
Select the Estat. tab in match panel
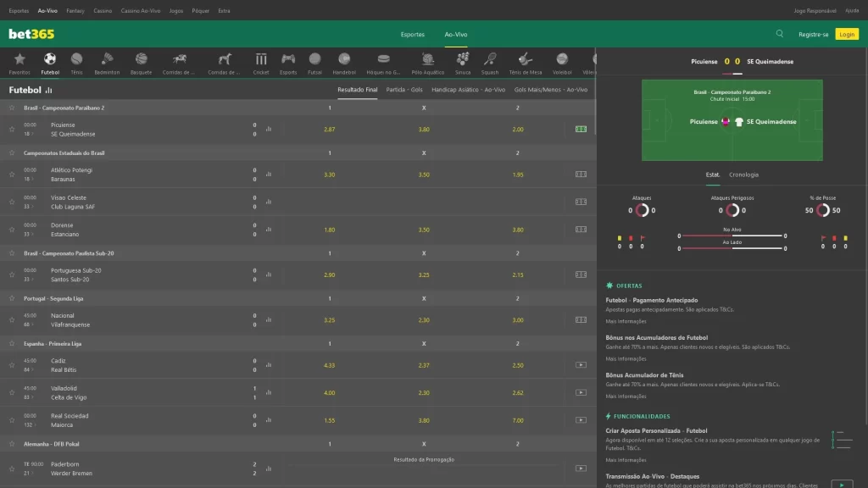pos(712,175)
